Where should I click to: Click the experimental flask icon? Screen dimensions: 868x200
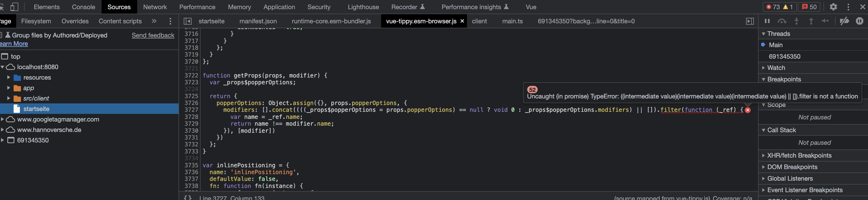[x=8, y=35]
